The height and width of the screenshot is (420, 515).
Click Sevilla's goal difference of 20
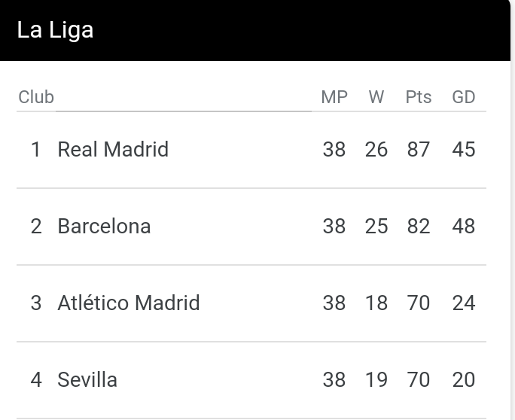[464, 380]
